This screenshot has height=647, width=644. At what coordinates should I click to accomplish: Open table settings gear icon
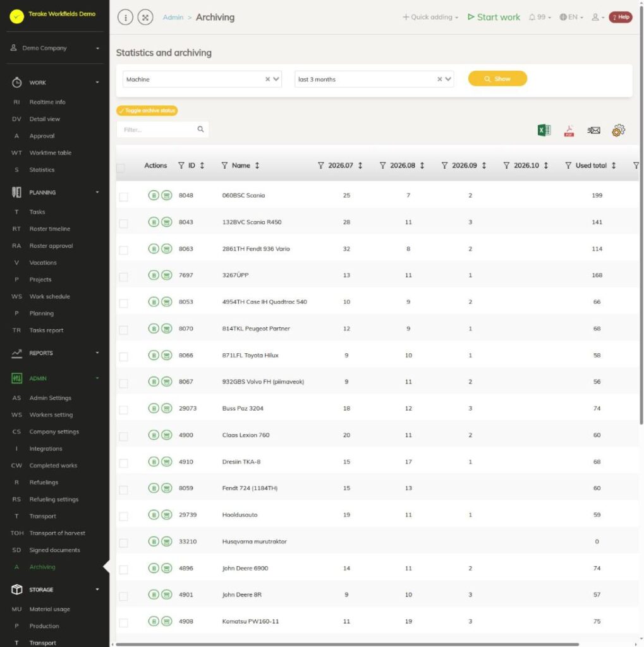point(619,130)
